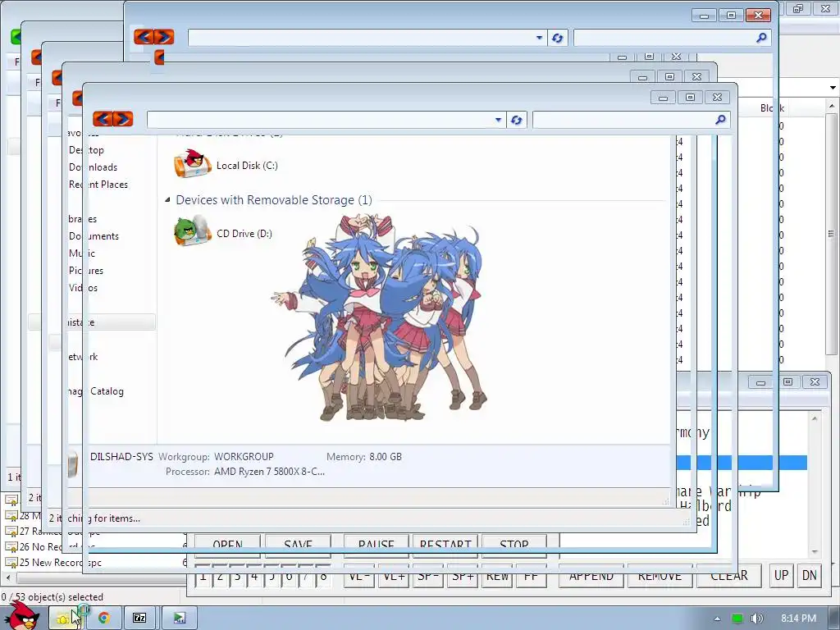Screen dimensions: 840x630
Task: Click the playlist scrollbar down arrow
Action: (815, 552)
